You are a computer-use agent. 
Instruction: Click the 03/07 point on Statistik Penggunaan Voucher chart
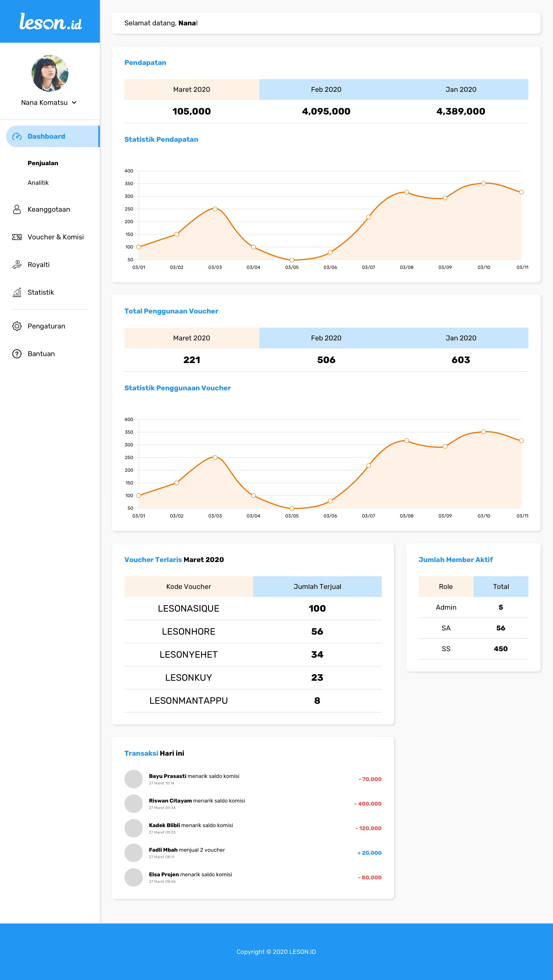click(368, 466)
